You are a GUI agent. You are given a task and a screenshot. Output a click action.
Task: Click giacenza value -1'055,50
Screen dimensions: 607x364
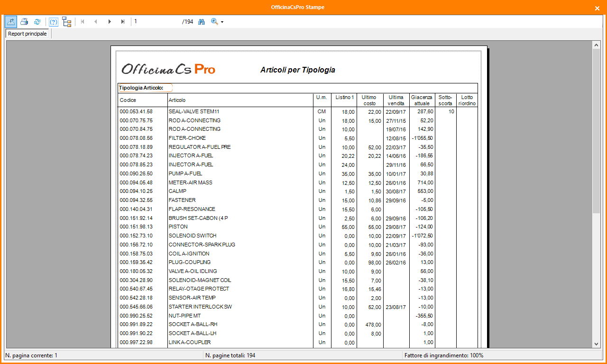pyautogui.click(x=422, y=138)
